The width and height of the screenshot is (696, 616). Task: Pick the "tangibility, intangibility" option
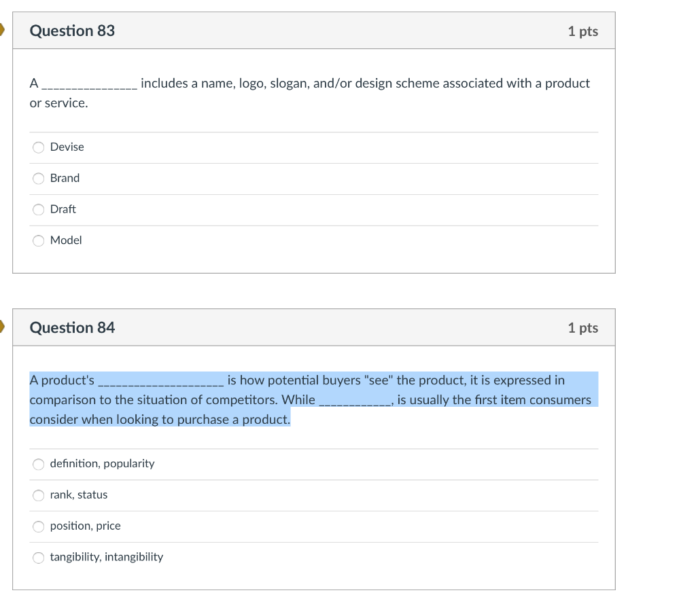pos(39,558)
